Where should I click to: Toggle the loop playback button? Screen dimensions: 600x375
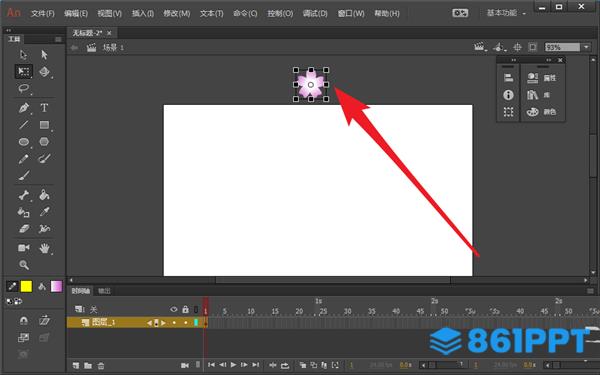[285, 365]
